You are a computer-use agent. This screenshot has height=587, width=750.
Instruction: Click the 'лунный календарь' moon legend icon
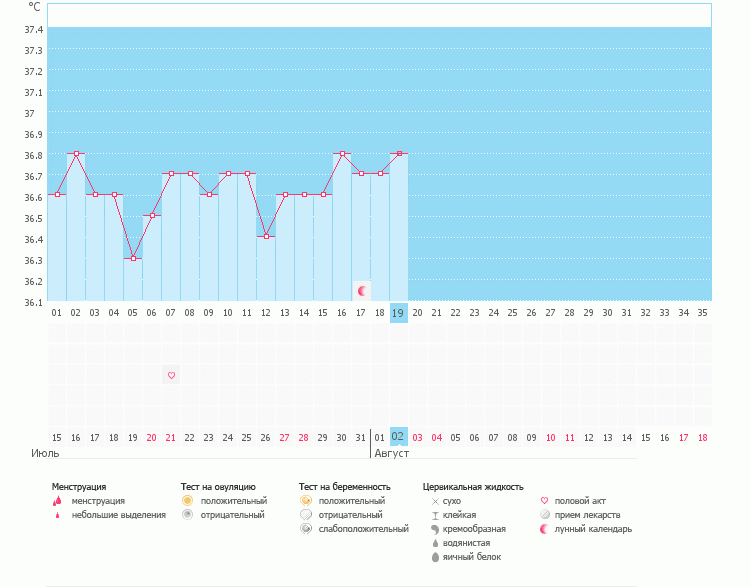[545, 529]
